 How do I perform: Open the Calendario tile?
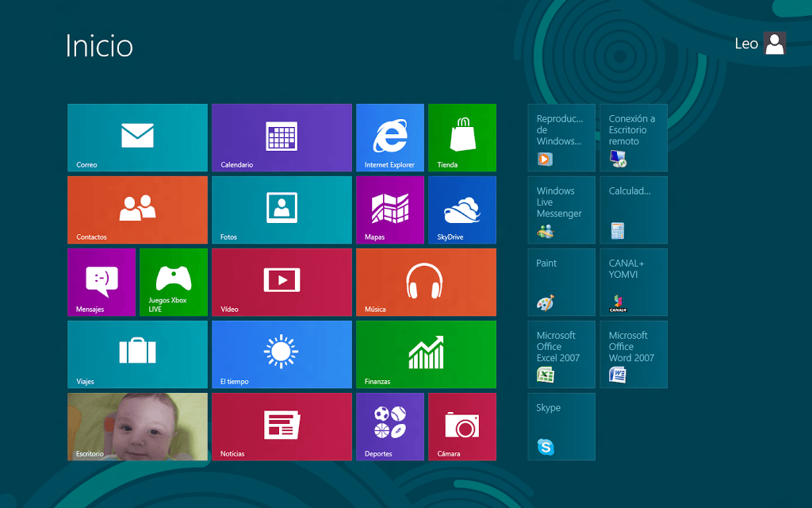coord(282,137)
